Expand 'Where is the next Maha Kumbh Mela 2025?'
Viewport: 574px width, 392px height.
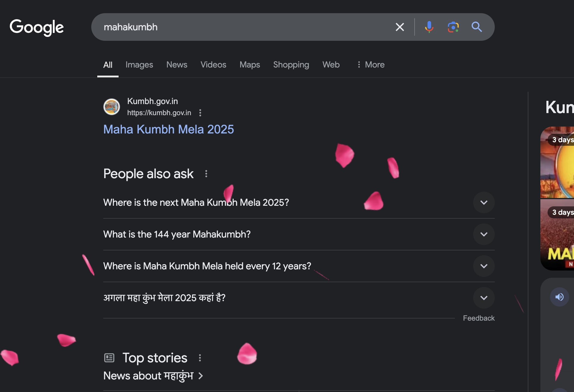[484, 202]
